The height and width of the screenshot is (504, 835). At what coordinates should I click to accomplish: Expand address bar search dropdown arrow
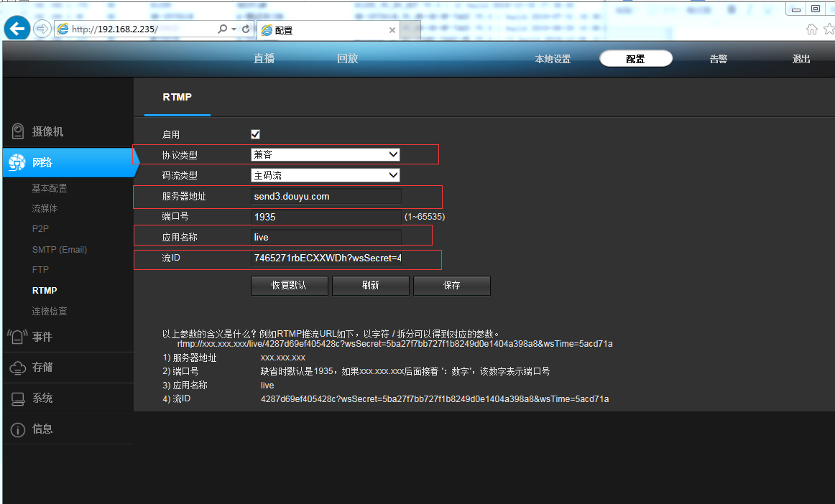coord(234,29)
